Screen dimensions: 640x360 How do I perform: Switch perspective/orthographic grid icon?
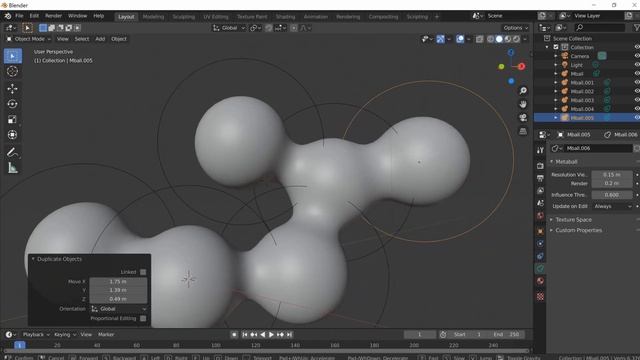[523, 131]
